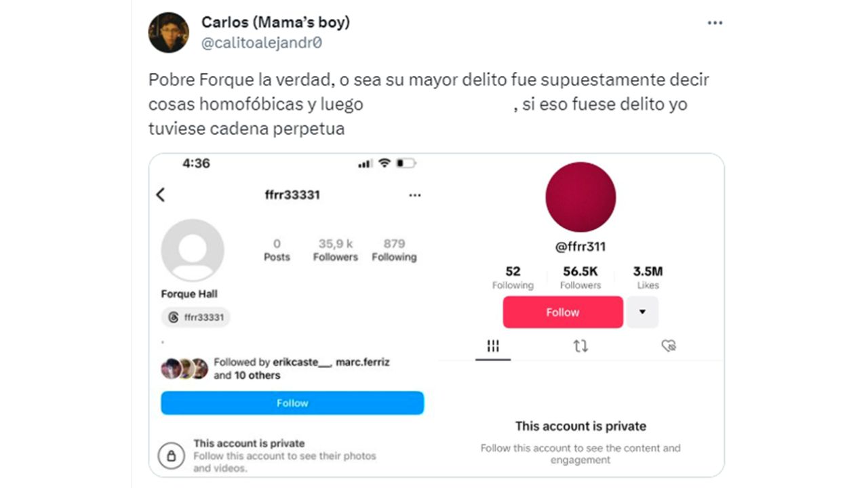This screenshot has height=488, width=868.
Task: View the liked videos heart icon on TikTok
Action: pos(669,346)
